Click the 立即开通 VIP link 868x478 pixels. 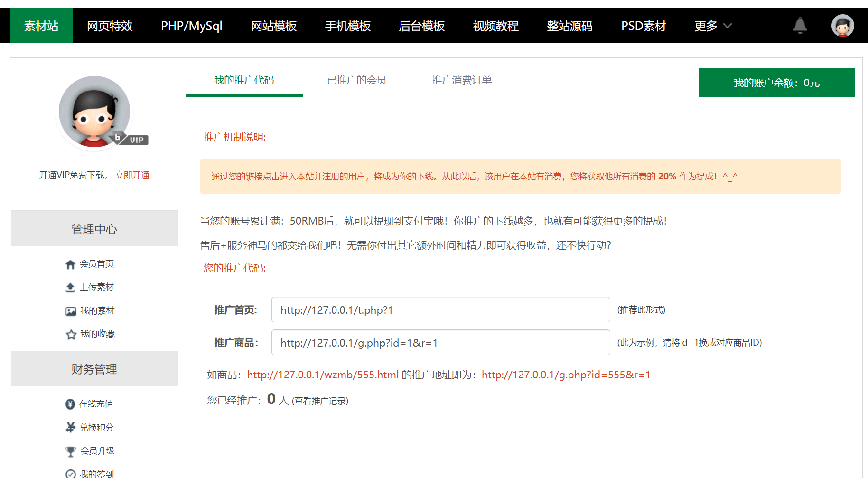pos(133,175)
